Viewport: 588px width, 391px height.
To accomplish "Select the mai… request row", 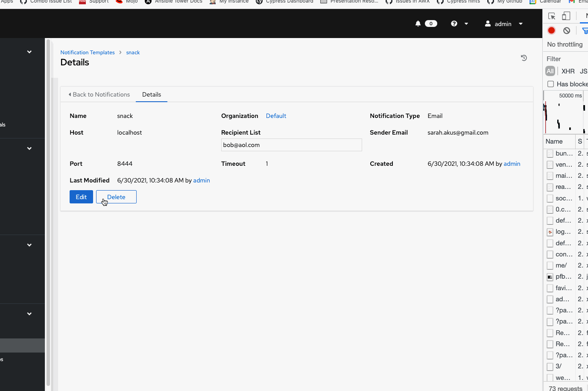I will 565,176.
